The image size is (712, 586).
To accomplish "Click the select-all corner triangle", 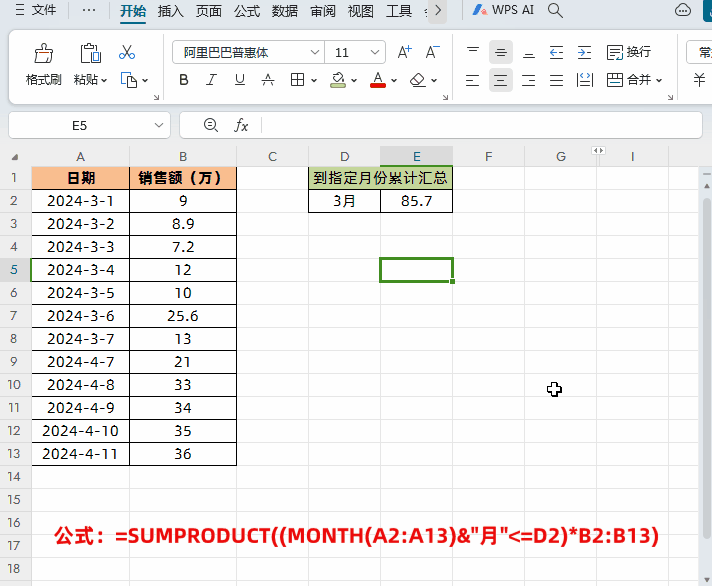I will pos(15,157).
